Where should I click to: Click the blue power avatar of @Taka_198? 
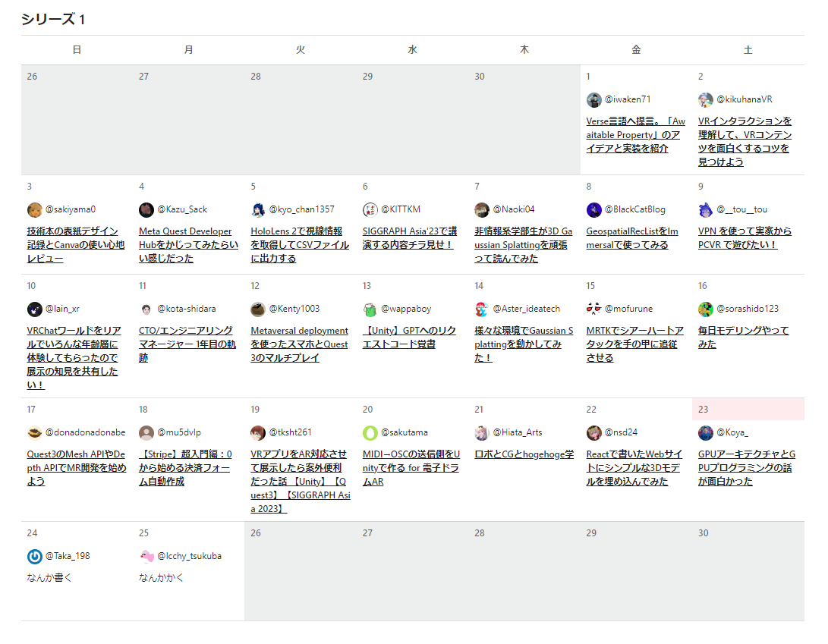[x=34, y=556]
